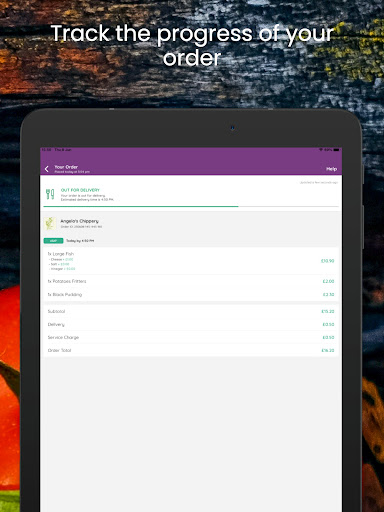The height and width of the screenshot is (512, 384).
Task: Click the £10.90 Large Fish price
Action: 327,261
